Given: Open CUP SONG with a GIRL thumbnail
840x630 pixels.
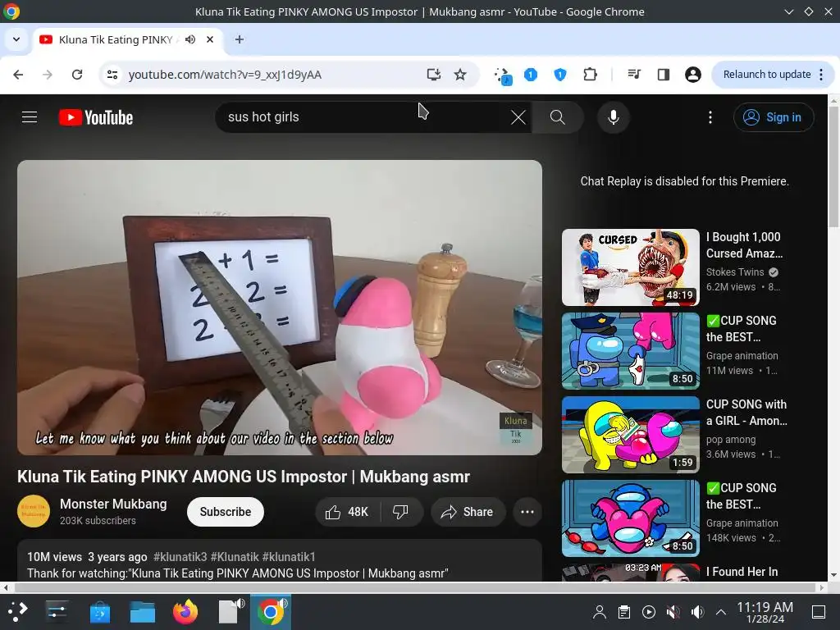Looking at the screenshot, I should click(x=631, y=435).
